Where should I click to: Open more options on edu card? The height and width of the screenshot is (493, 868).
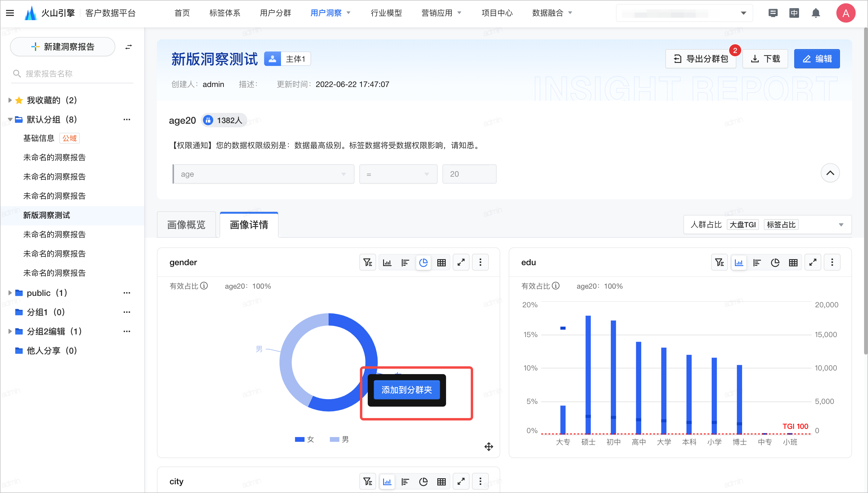(x=832, y=262)
